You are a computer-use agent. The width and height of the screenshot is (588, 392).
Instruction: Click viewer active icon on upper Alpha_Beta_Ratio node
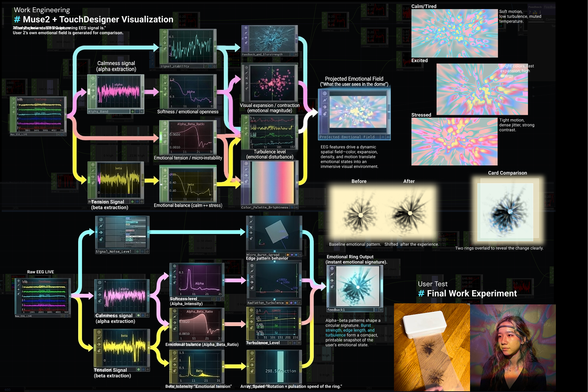coord(164,123)
